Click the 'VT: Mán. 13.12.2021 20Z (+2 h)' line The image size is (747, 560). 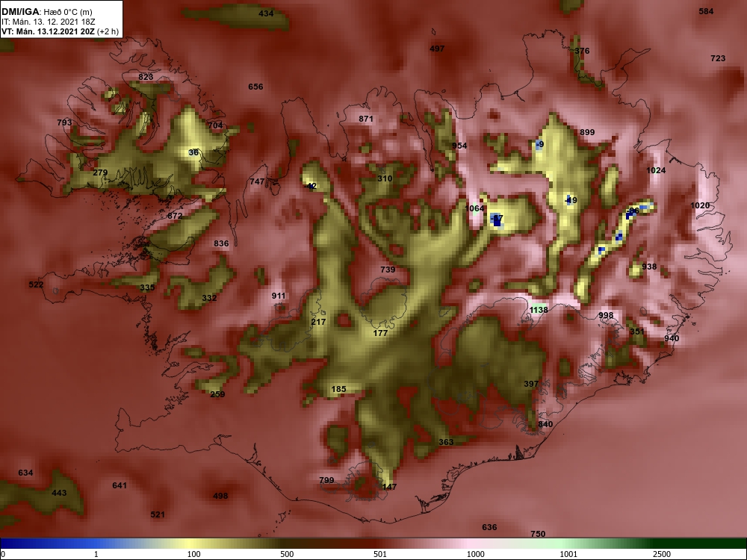click(x=60, y=32)
